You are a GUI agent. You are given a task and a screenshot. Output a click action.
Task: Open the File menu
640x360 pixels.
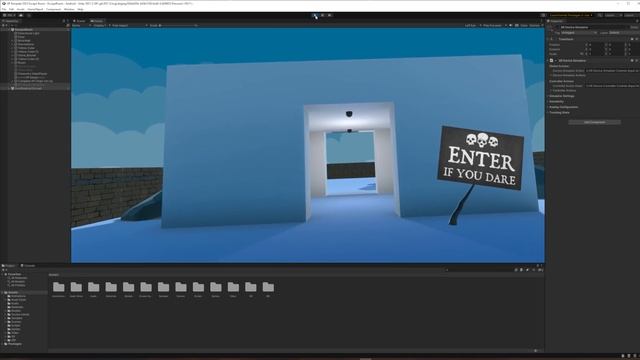(x=4, y=9)
